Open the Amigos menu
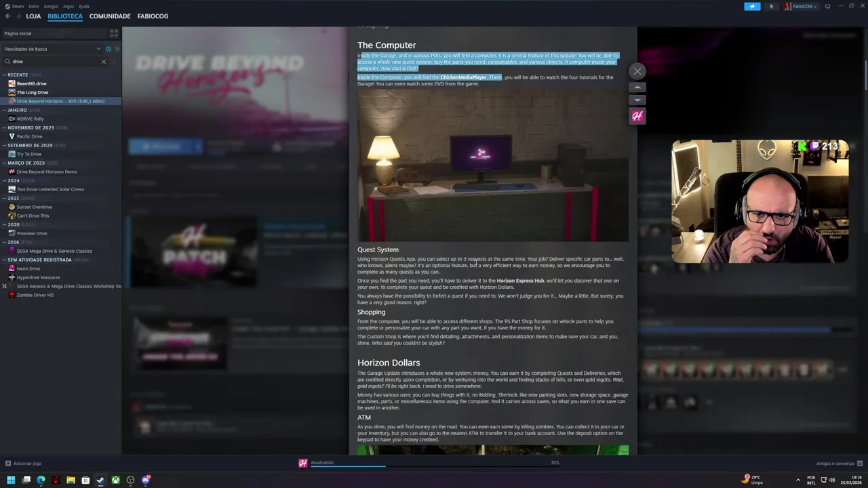 click(51, 6)
